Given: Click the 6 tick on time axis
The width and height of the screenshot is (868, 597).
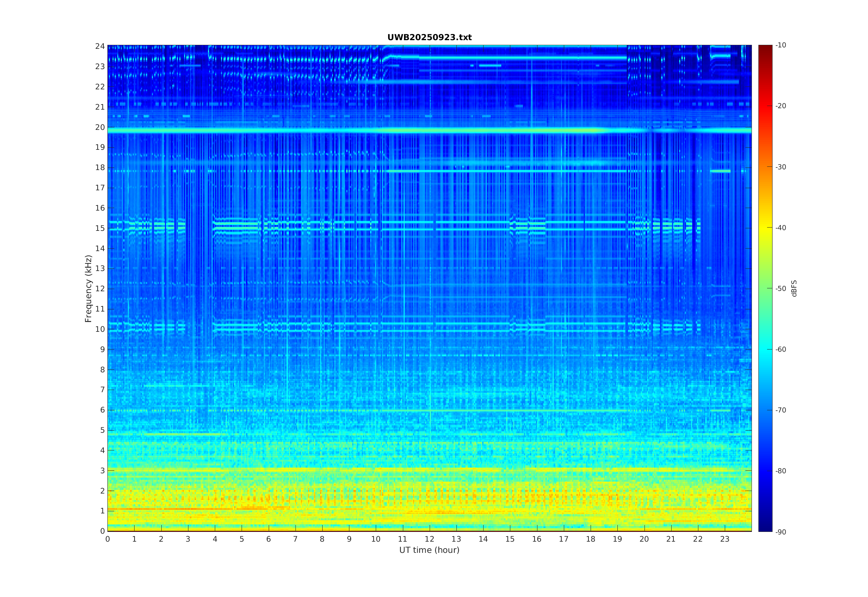Looking at the screenshot, I should (268, 539).
